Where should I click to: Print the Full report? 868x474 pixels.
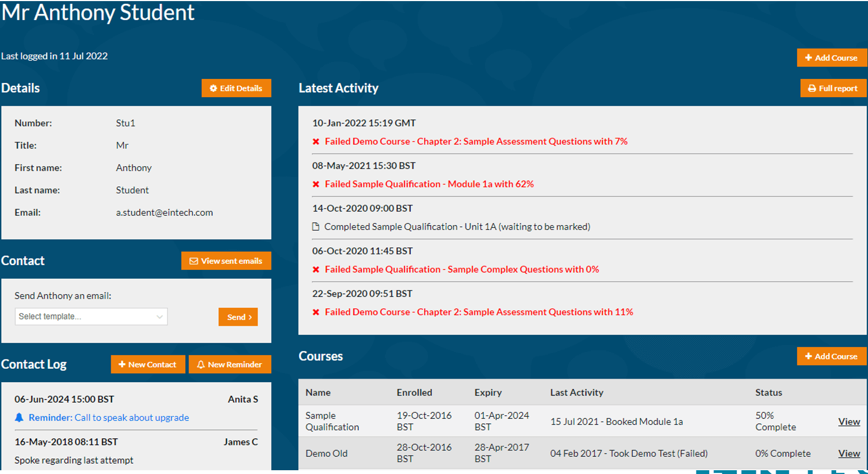coord(833,88)
